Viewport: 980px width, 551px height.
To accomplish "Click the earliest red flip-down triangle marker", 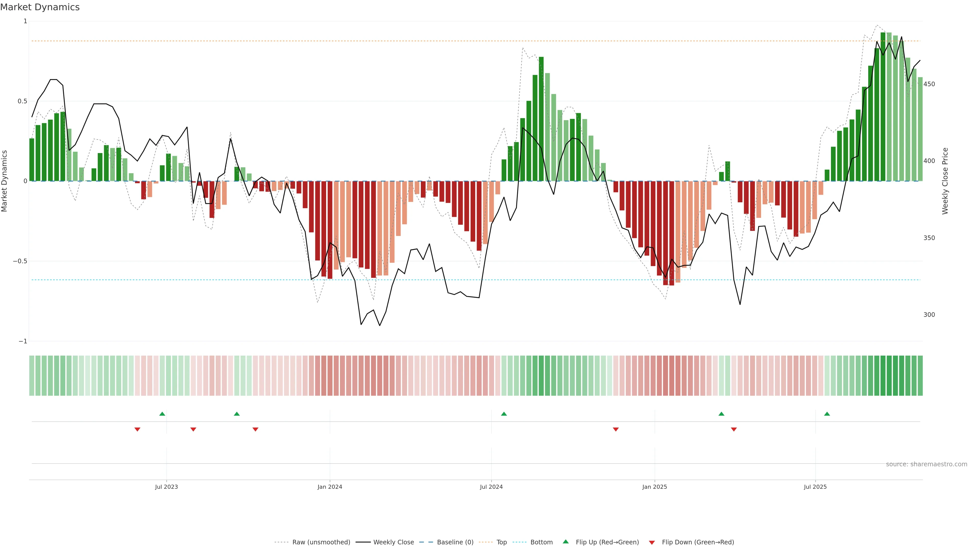I will [x=137, y=429].
